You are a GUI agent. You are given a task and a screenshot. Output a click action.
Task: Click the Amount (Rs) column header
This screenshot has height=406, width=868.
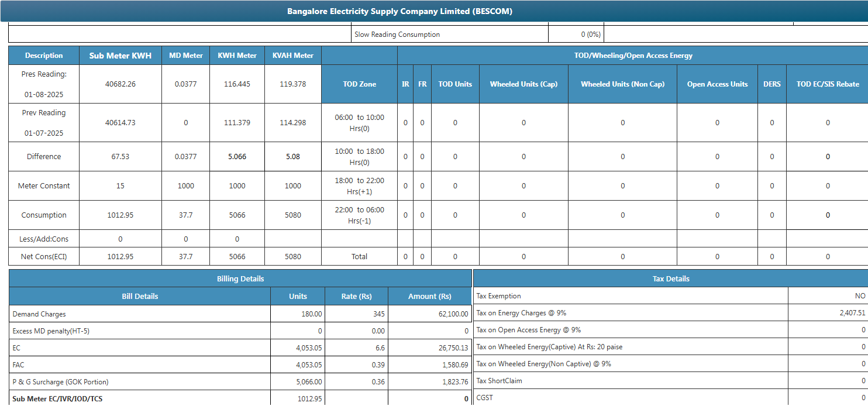(429, 297)
